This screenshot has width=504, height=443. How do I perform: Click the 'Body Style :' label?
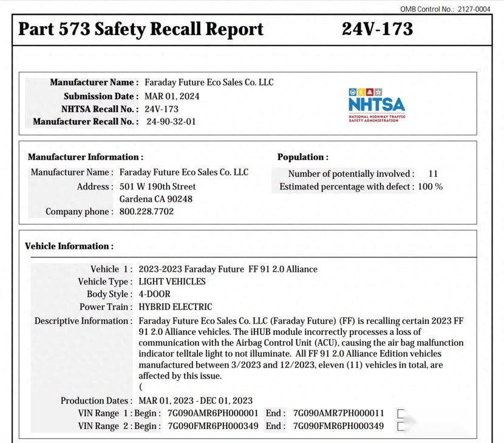click(x=110, y=294)
